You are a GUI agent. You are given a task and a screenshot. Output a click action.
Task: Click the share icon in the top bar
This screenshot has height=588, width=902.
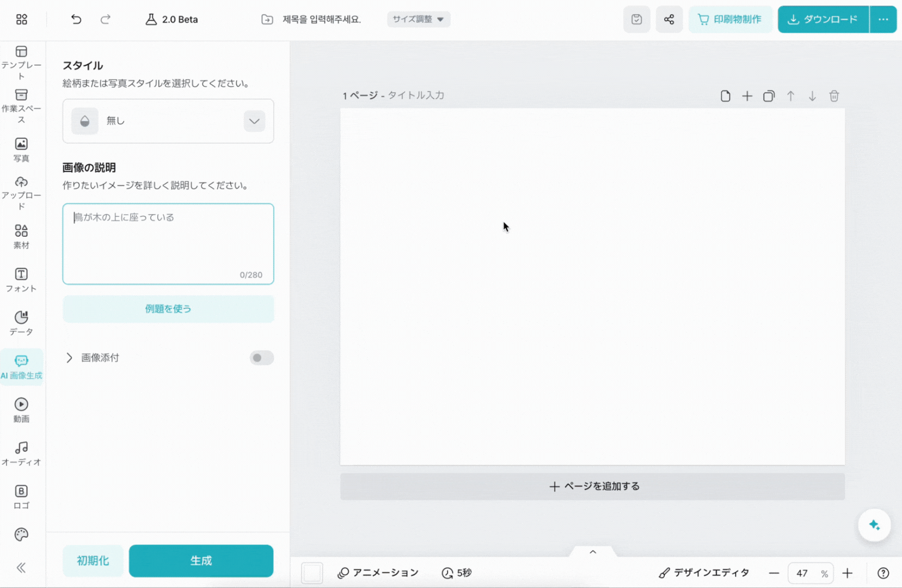click(669, 19)
